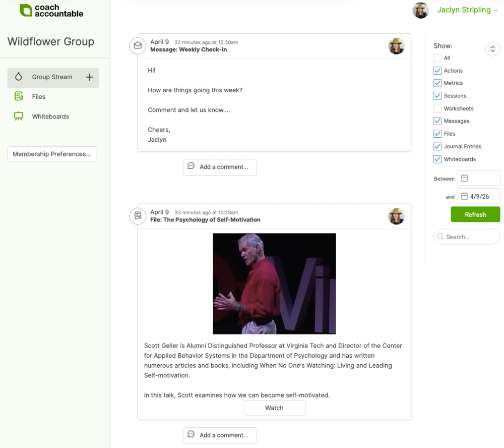Screen dimensions: 504x448
Task: Click author avatar on Weekly Check-In post
Action: [396, 46]
